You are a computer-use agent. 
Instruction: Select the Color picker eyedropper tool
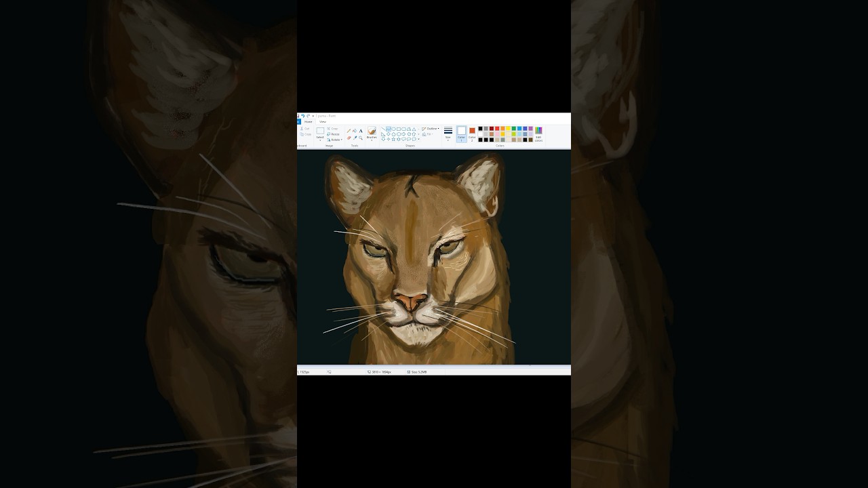(355, 138)
